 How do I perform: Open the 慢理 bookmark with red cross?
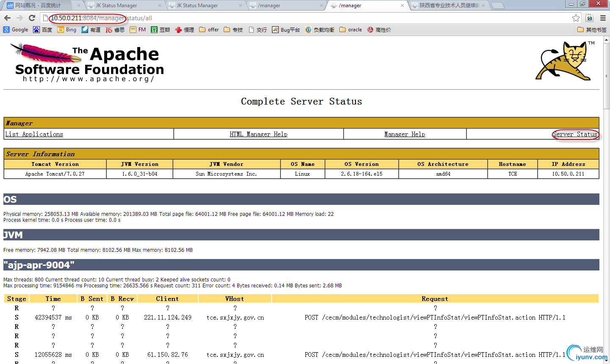click(x=185, y=30)
